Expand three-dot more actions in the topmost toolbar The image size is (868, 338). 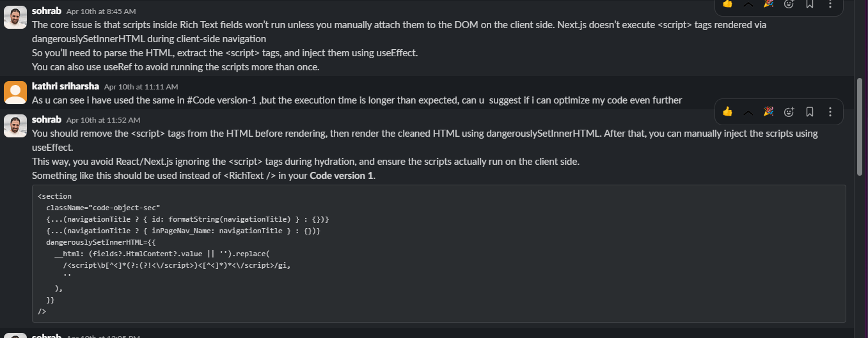pos(830,4)
